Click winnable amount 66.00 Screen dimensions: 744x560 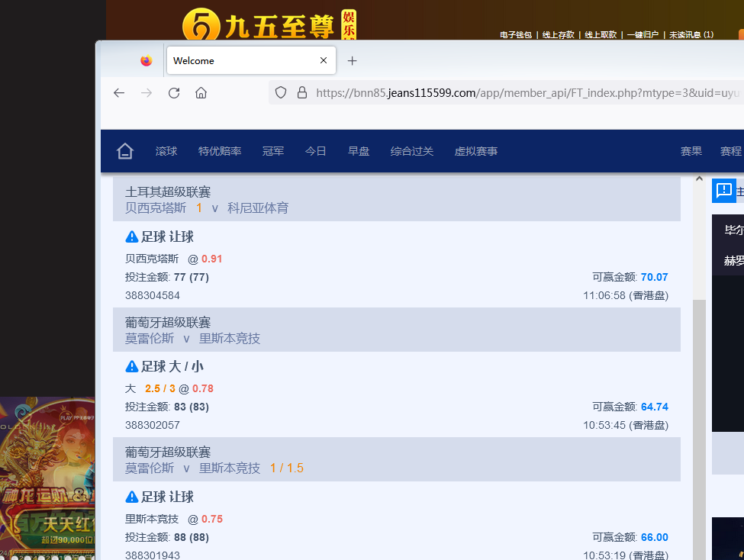(654, 537)
